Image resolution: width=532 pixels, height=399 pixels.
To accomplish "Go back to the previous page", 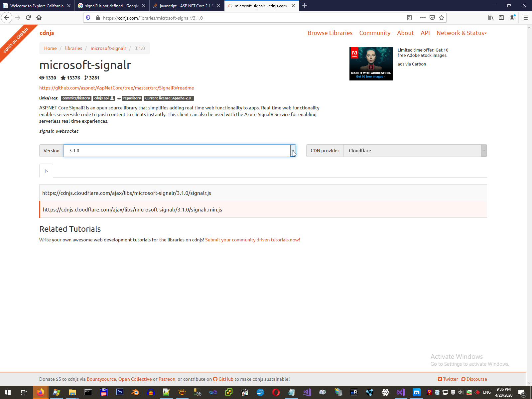I will [7, 18].
